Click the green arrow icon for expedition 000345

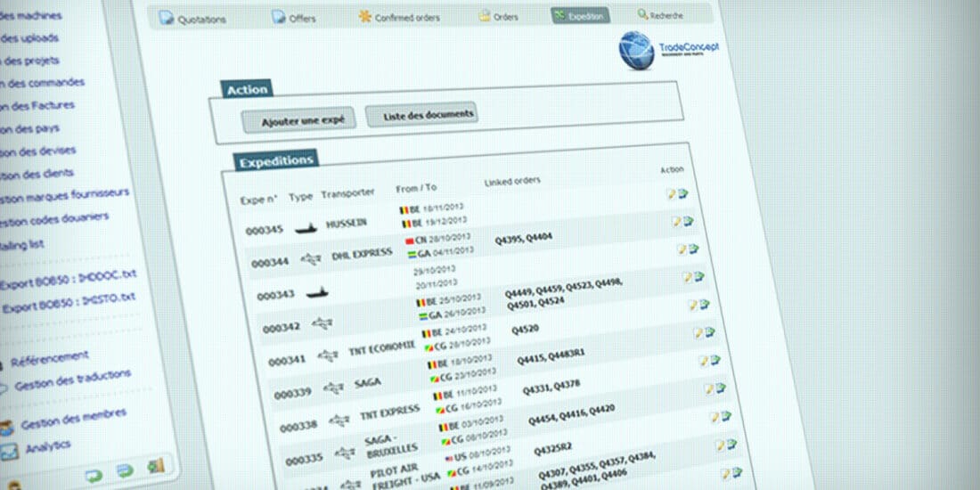[x=682, y=193]
